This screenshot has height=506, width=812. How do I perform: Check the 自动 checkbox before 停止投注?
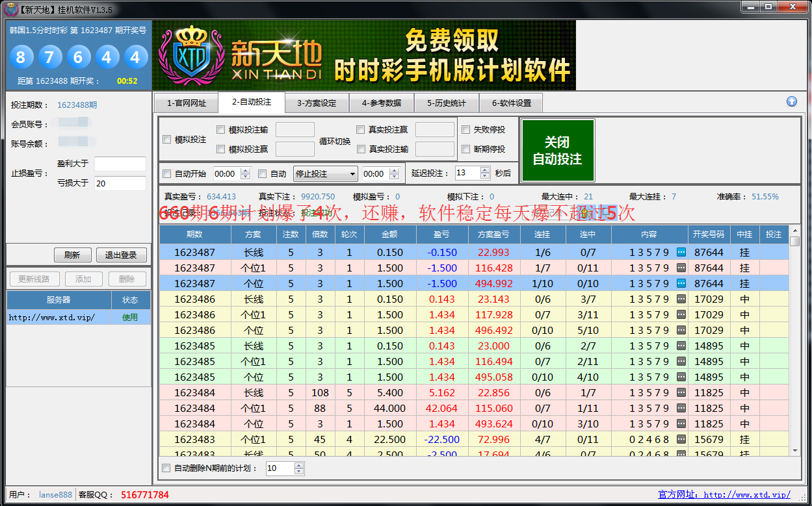263,173
